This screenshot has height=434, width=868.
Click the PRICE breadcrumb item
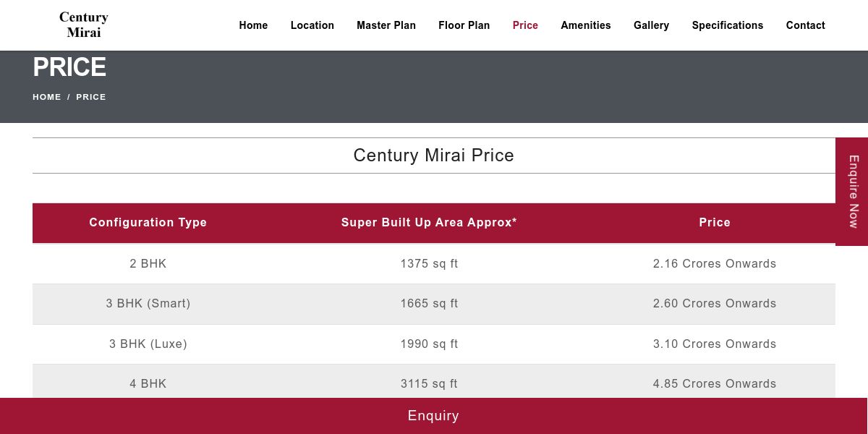pos(91,97)
